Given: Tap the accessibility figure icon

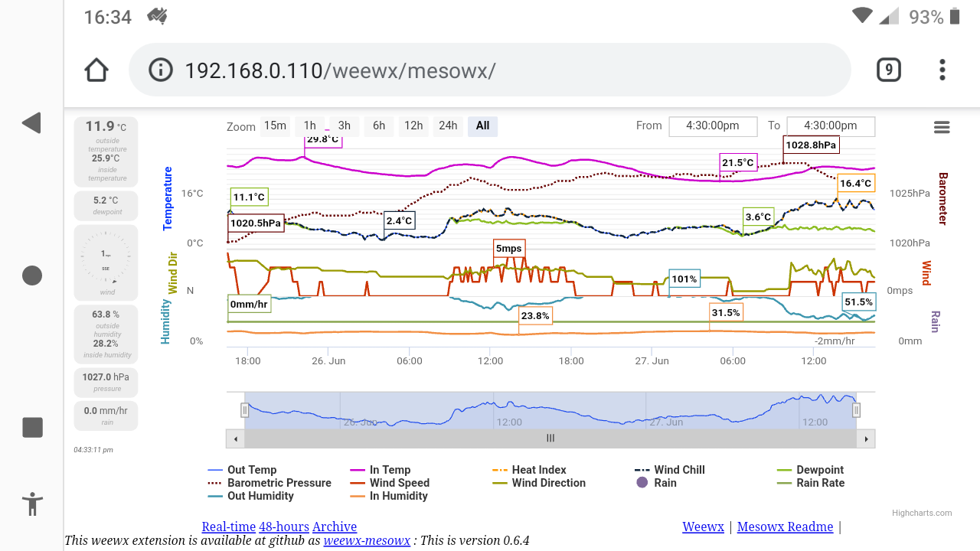Looking at the screenshot, I should (x=32, y=504).
